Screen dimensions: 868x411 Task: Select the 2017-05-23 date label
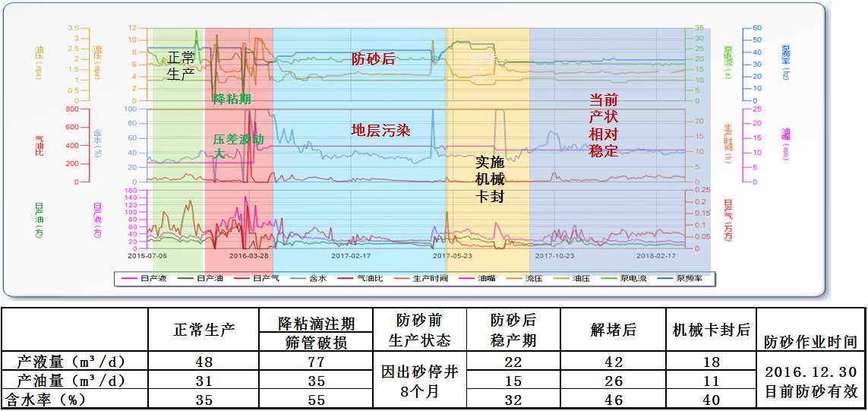click(x=453, y=257)
